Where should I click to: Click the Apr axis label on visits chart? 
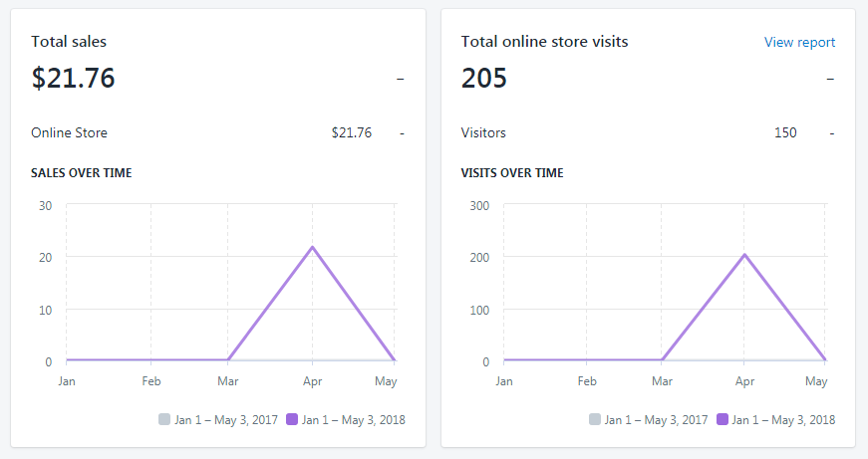click(x=744, y=381)
